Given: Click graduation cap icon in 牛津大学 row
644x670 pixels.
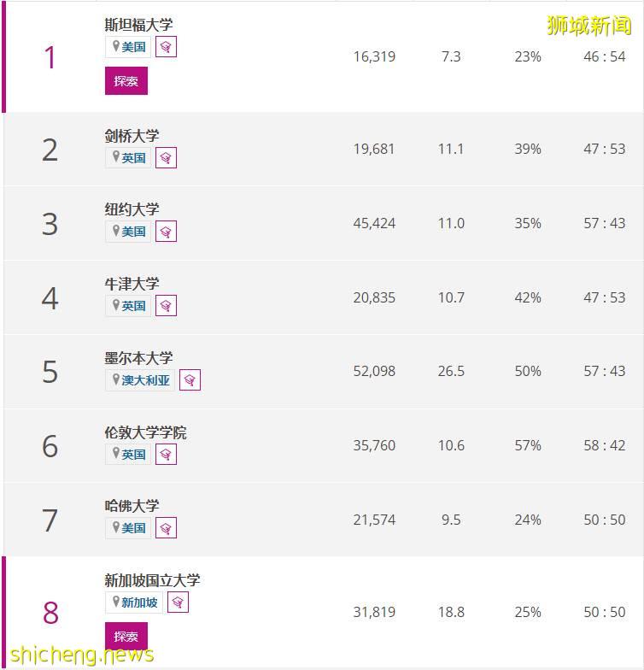Looking at the screenshot, I should pos(167,306).
